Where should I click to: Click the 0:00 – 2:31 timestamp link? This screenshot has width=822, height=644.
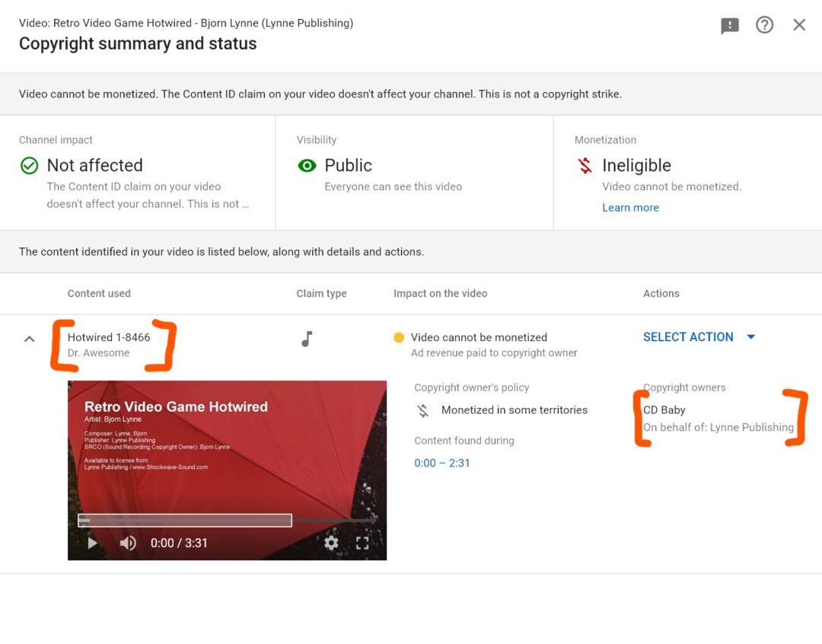442,463
